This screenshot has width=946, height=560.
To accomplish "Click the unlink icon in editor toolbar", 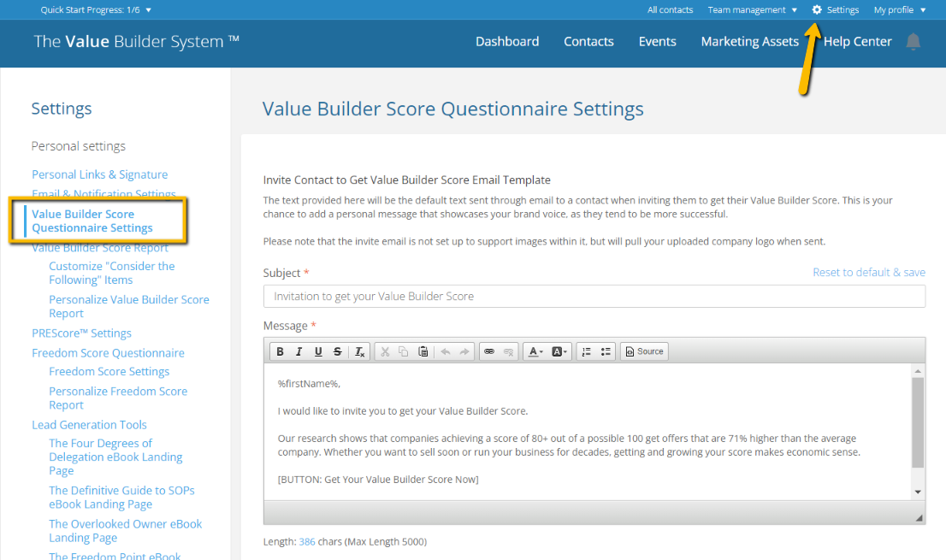I will click(509, 351).
